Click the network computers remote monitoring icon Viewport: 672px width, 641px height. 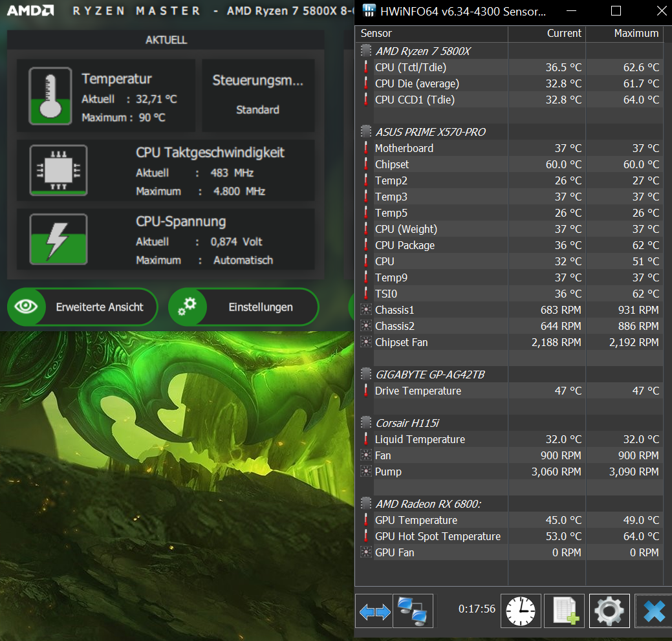pos(413,611)
